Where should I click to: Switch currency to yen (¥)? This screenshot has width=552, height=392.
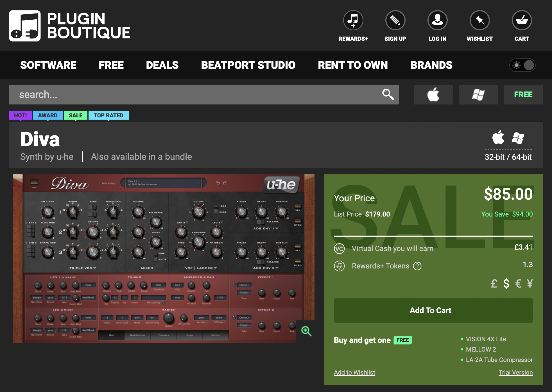[x=530, y=284]
